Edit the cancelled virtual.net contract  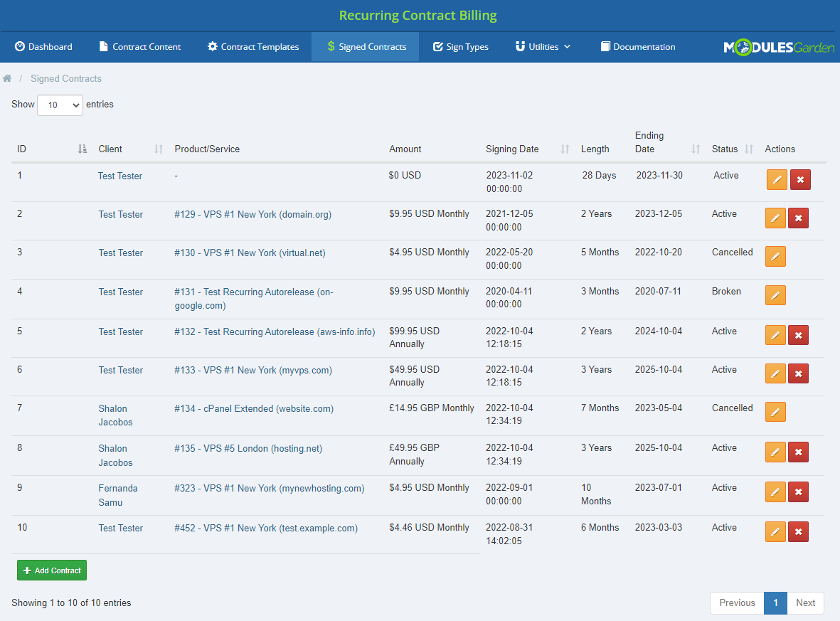775,257
